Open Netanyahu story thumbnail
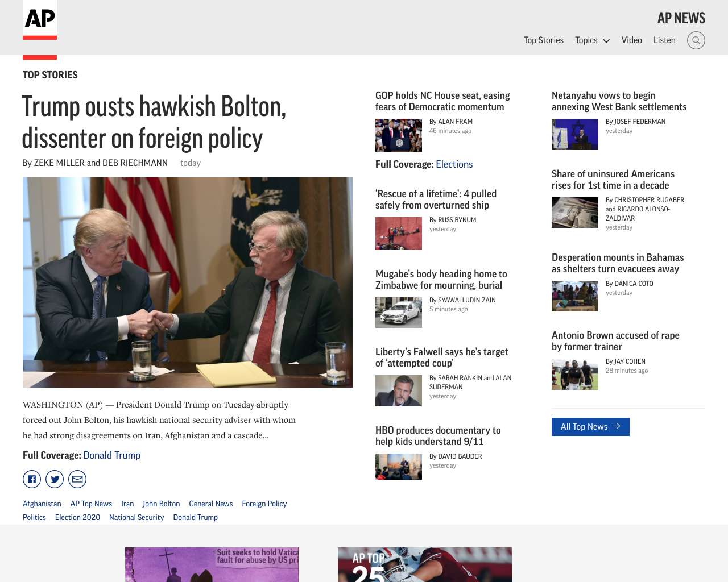Viewport: 728px width, 582px height. coord(575,134)
